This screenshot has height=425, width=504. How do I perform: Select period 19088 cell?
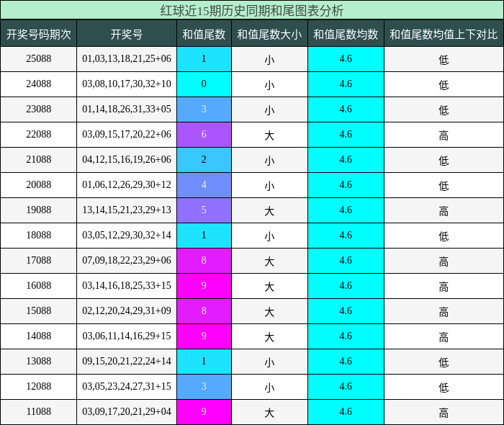pyautogui.click(x=39, y=210)
